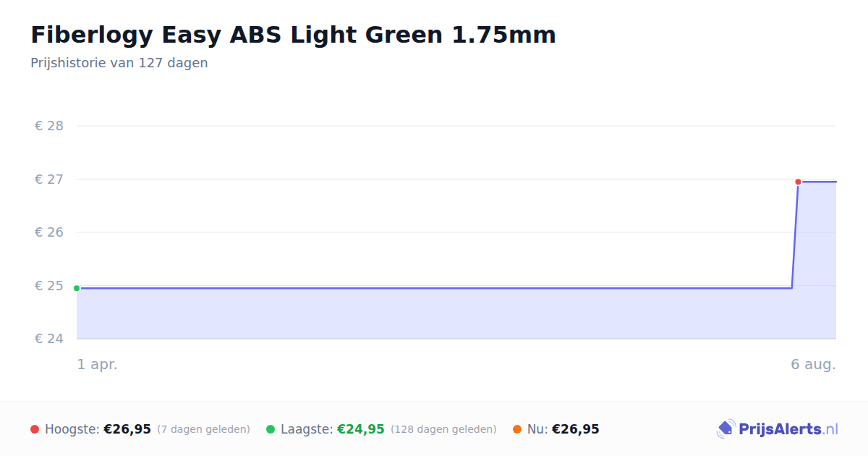Screen dimensions: 868x456
Task: Click the Fiberlogy Easy ABS Light Green title
Action: 293,35
